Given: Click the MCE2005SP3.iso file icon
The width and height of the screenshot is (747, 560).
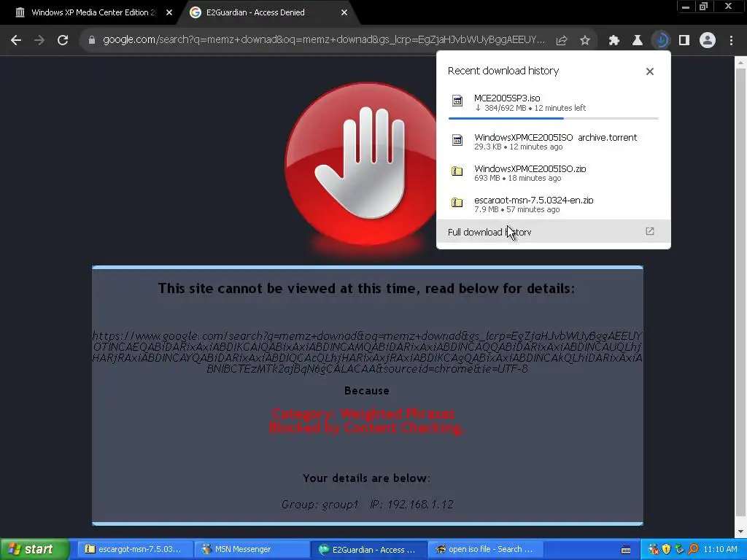Looking at the screenshot, I should [x=457, y=101].
